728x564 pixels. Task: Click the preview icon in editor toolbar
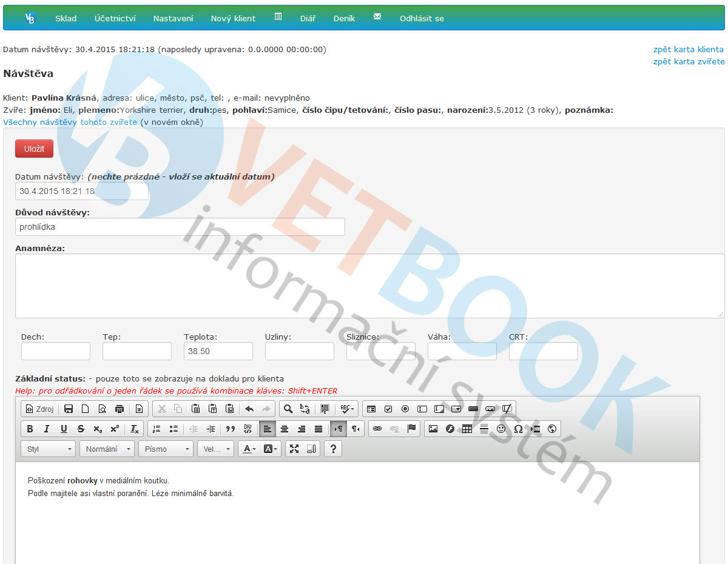[x=102, y=409]
